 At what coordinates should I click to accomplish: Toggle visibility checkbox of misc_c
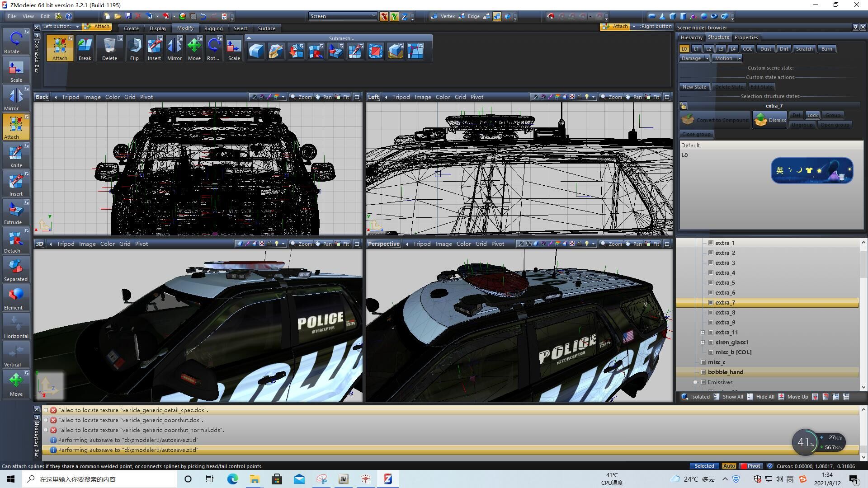[x=703, y=362]
